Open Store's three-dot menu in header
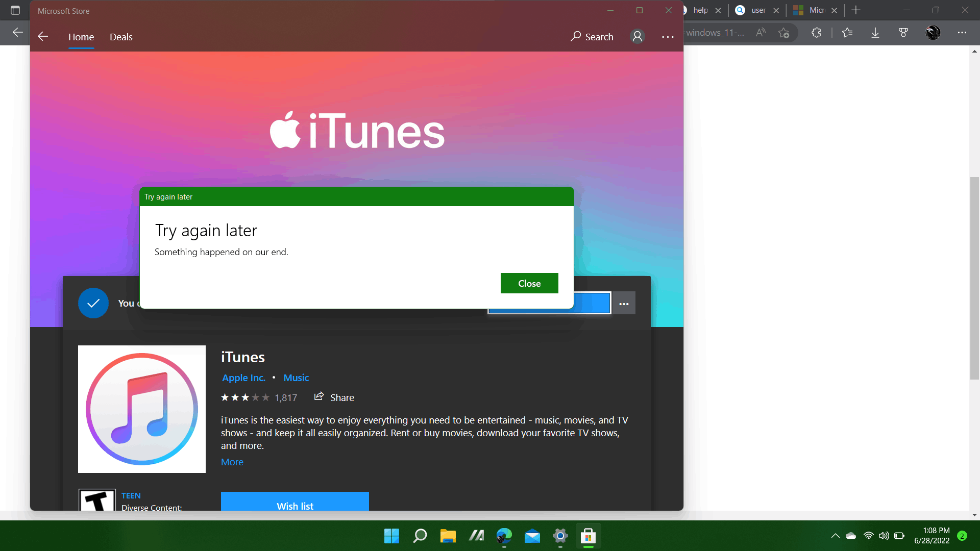Screen dimensions: 980x551 [668, 37]
